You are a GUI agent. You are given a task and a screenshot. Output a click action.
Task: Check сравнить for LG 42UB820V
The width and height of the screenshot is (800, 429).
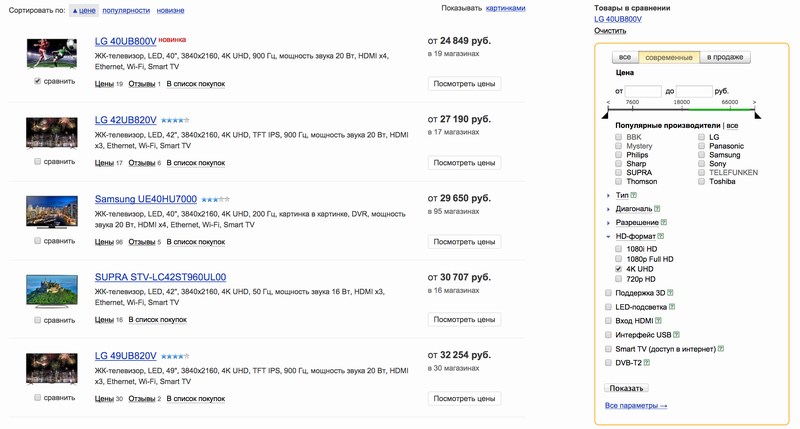[37, 161]
